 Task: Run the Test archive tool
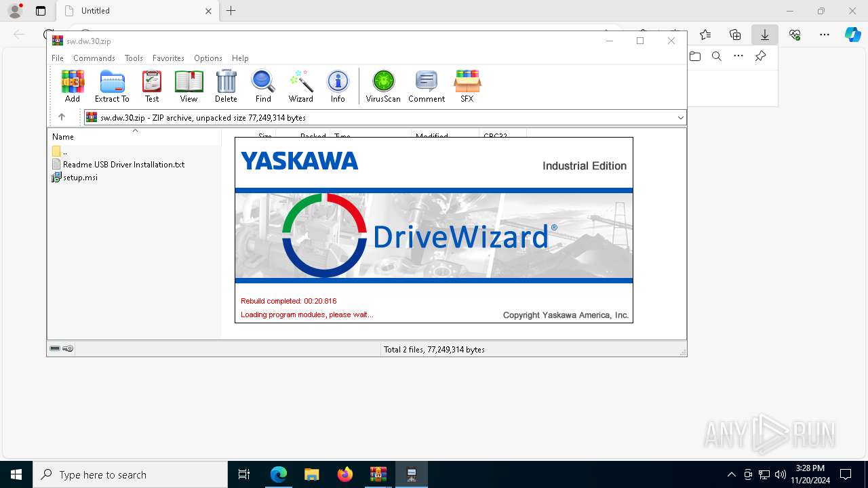pyautogui.click(x=152, y=86)
